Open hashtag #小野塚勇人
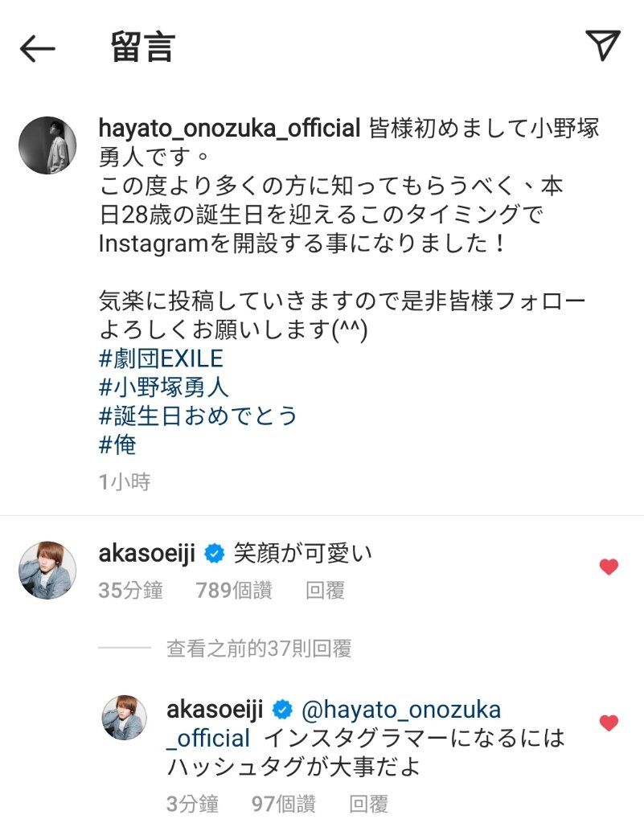 coord(164,388)
